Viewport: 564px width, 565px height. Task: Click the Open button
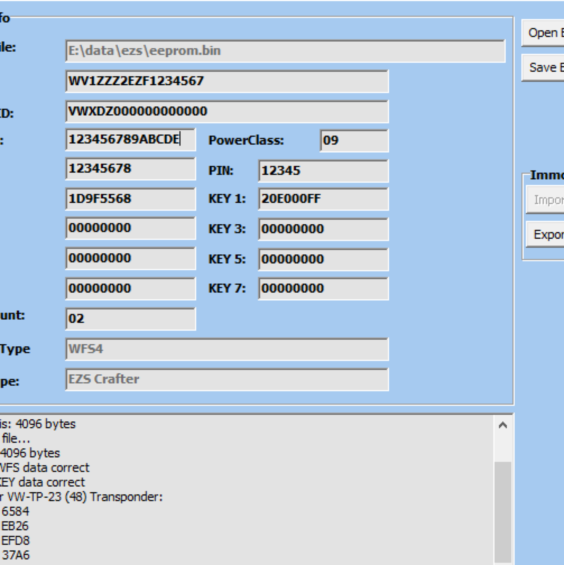coord(543,33)
